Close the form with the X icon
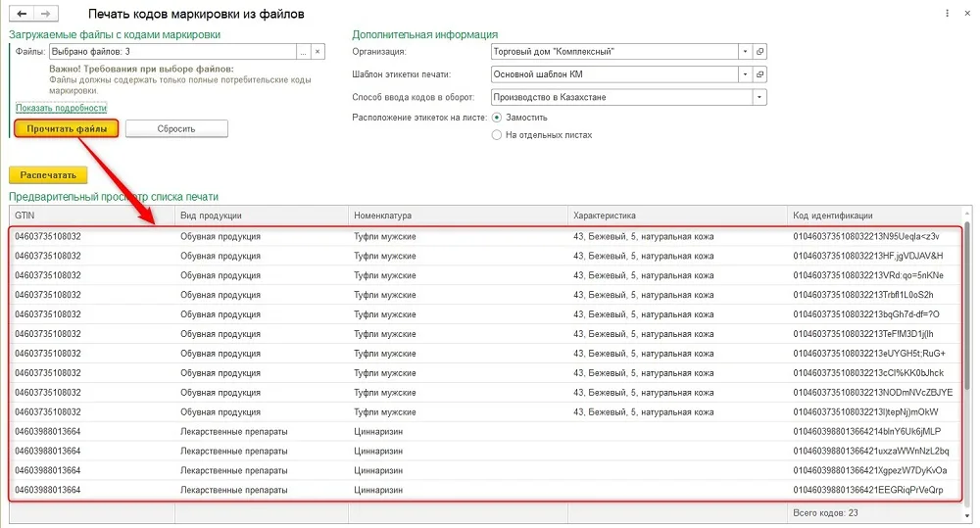This screenshot has height=528, width=980. tap(967, 13)
